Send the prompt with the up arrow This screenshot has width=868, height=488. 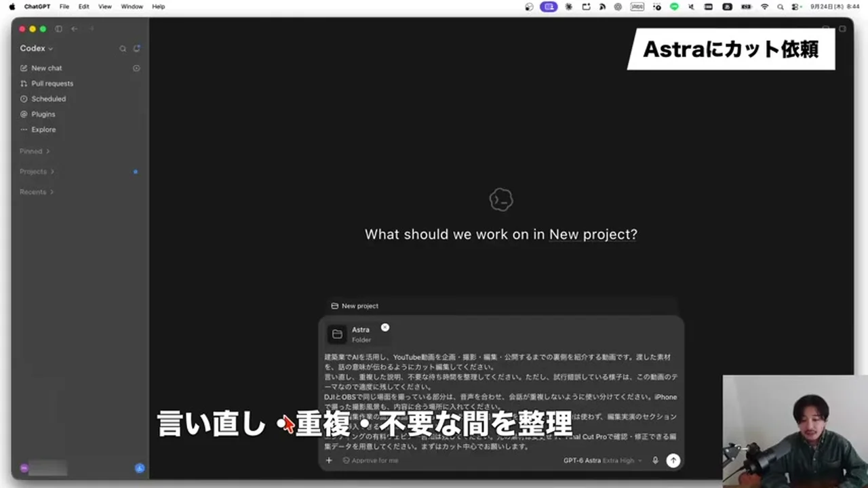point(673,460)
